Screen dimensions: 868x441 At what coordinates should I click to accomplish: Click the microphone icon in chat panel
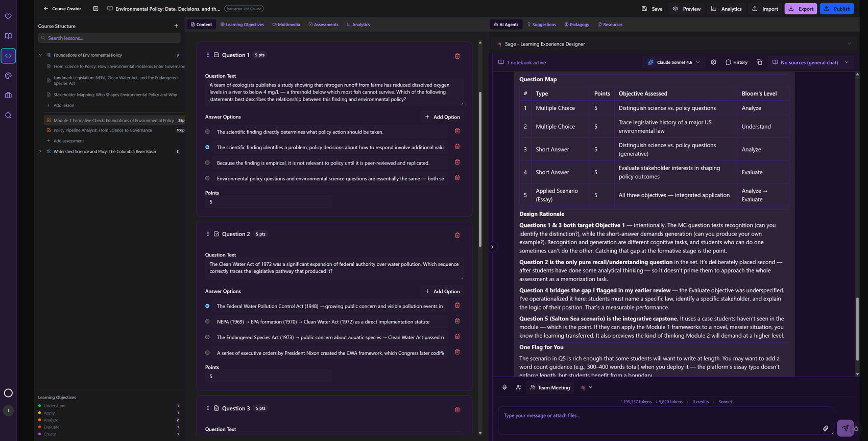(x=504, y=387)
